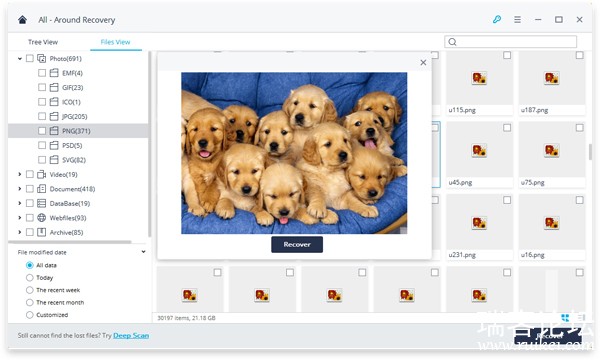Click the search magnifier icon
This screenshot has width=600, height=360.
452,42
